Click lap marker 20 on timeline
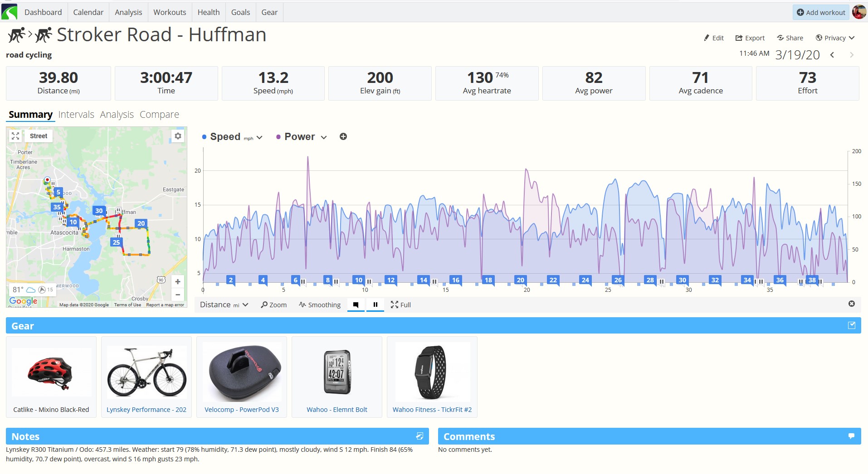The height and width of the screenshot is (474, 868). click(521, 280)
